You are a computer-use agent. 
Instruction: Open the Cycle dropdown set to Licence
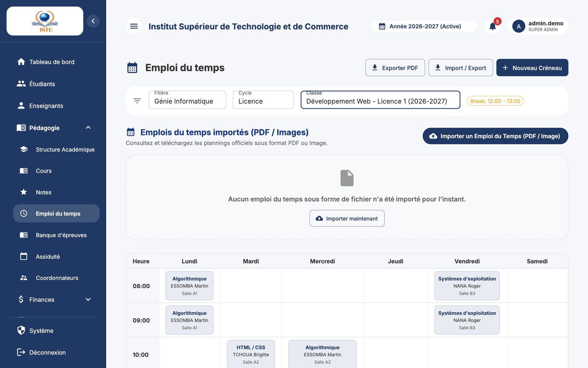pyautogui.click(x=263, y=100)
